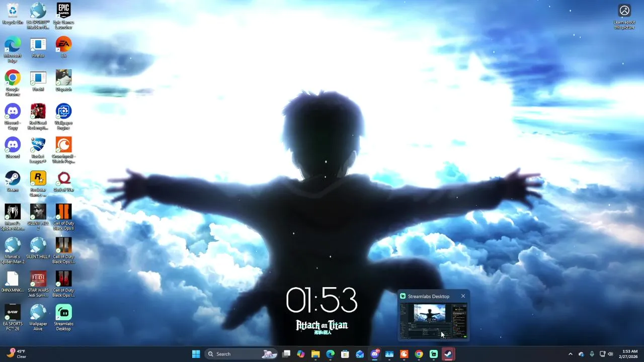This screenshot has width=644, height=362.
Task: Open Copilot from the taskbar
Action: 301,354
